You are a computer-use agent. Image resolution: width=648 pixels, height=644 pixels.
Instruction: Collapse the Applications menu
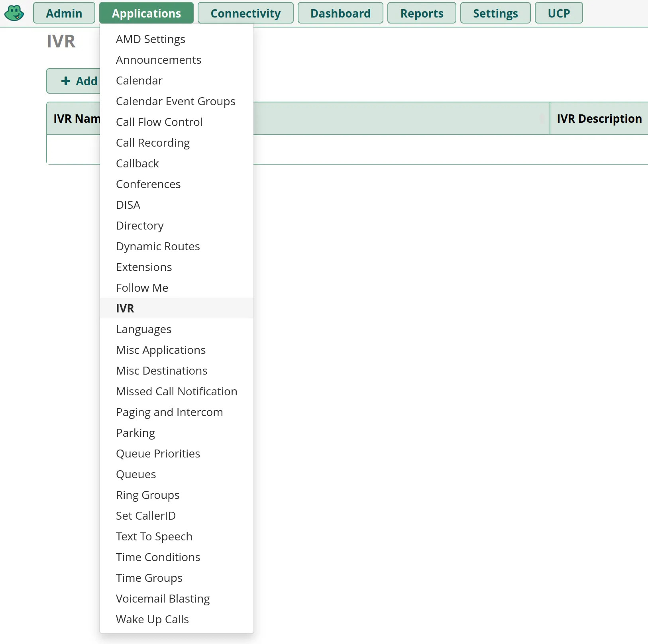146,13
